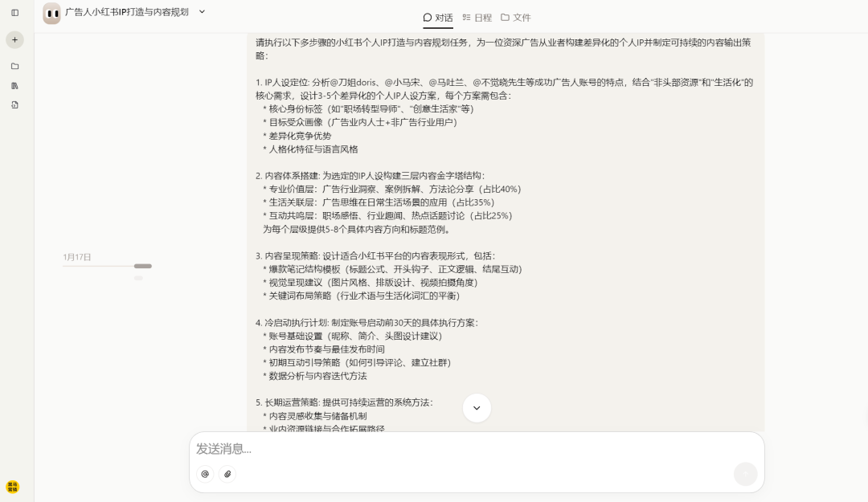
Task: Click the paperclip attachment icon
Action: pyautogui.click(x=227, y=474)
